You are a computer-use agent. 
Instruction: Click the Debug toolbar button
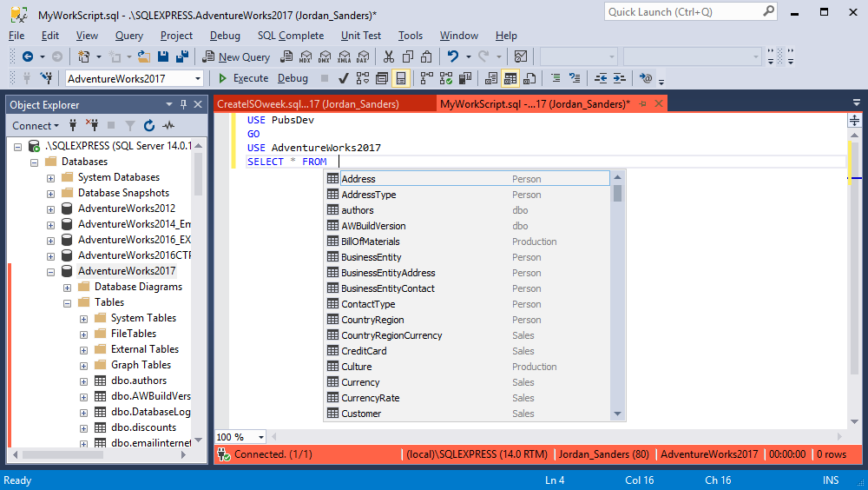293,78
